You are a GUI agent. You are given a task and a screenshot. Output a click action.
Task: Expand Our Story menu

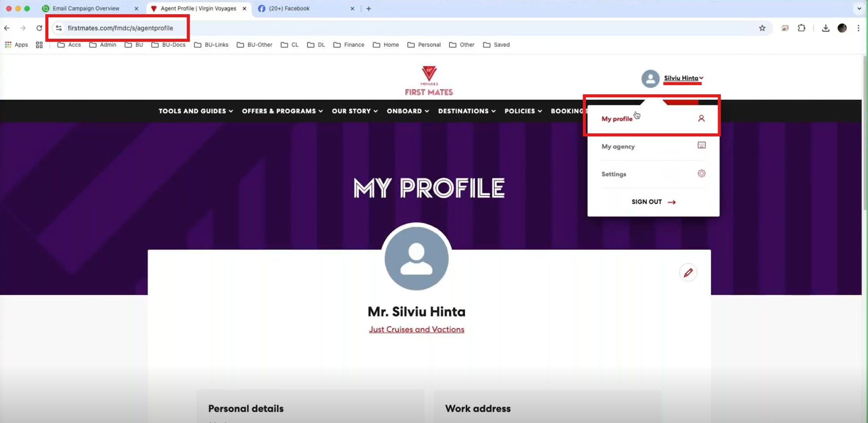[x=355, y=111]
